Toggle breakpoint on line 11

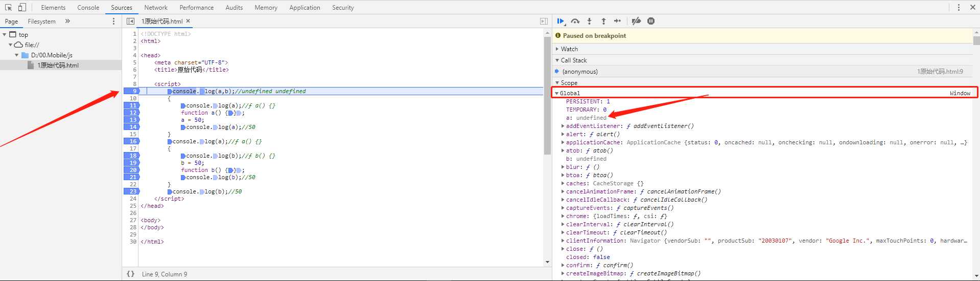tap(132, 105)
